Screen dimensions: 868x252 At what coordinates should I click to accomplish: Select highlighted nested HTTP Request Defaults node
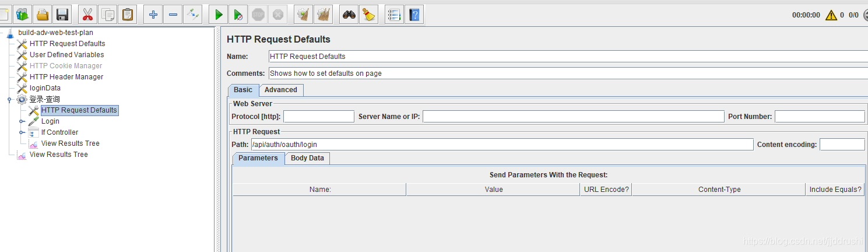79,110
